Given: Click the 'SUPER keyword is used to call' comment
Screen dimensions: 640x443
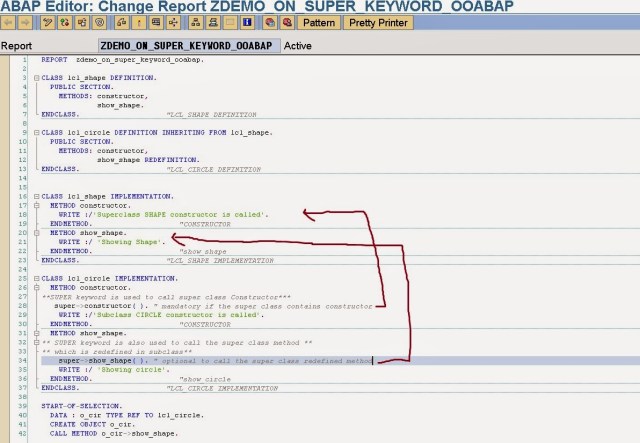Looking at the screenshot, I should (167, 297).
